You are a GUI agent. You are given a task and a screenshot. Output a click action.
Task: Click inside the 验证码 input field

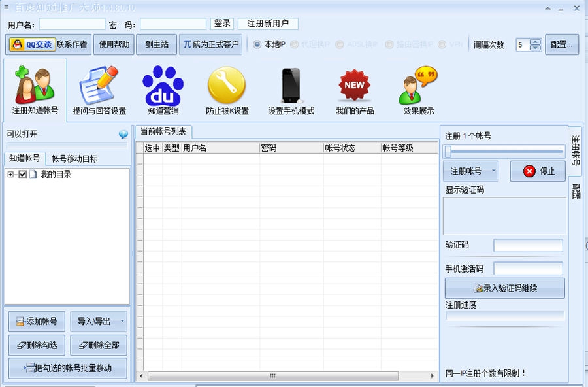point(528,245)
